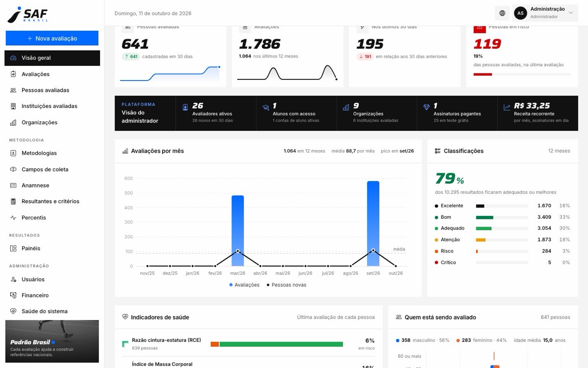
Task: Expand the Administração account dropdown chevron
Action: tap(570, 13)
